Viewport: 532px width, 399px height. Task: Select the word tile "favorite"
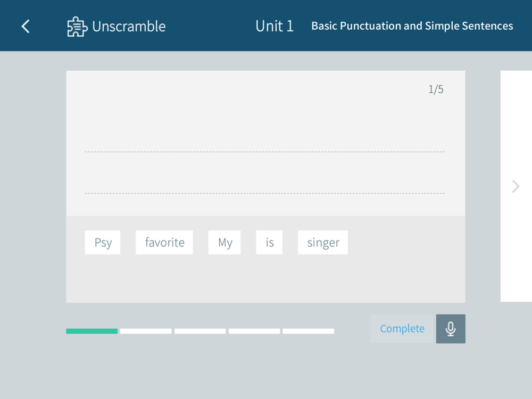click(x=164, y=243)
